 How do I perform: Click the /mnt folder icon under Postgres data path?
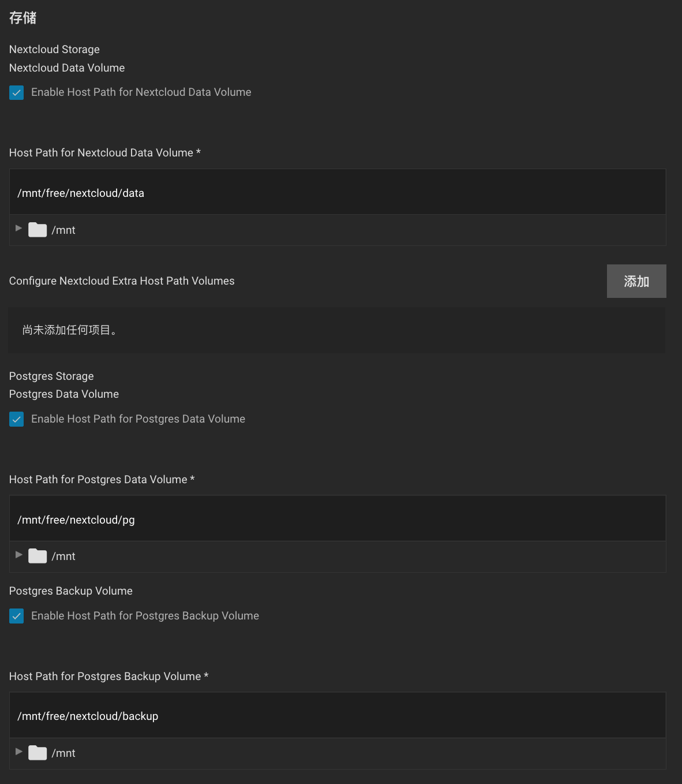coord(38,556)
